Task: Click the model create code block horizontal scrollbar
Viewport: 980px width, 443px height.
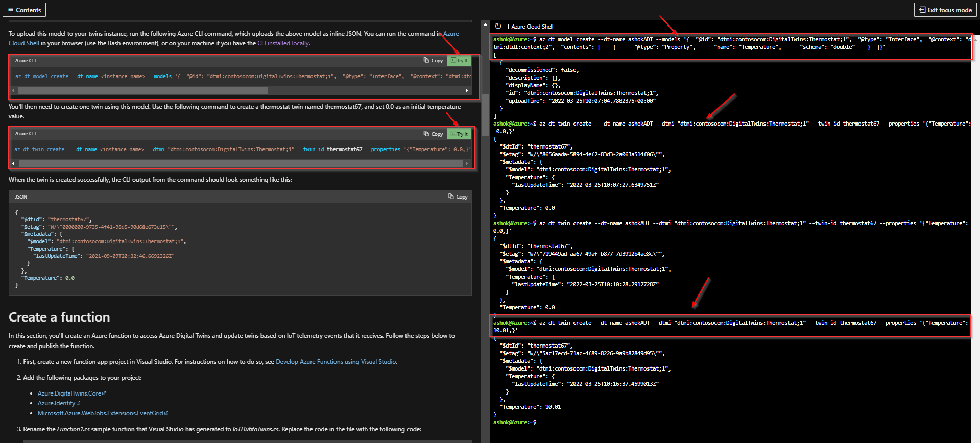Action: click(x=142, y=91)
